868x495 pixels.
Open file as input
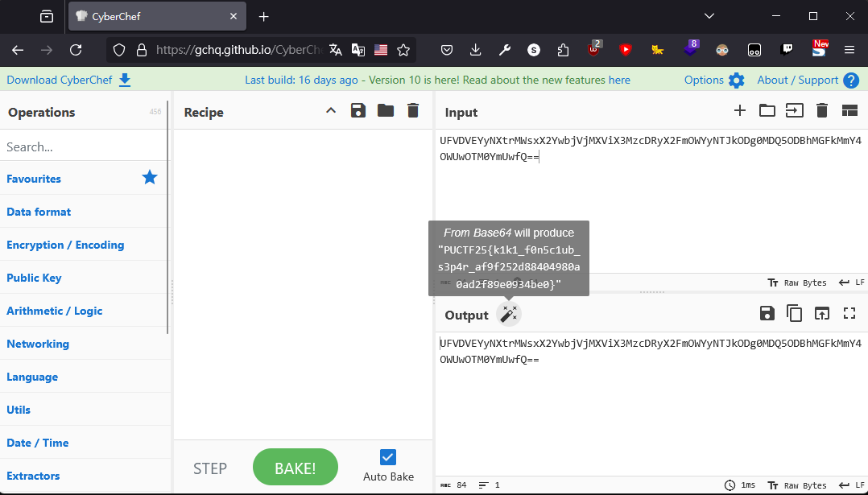point(795,110)
